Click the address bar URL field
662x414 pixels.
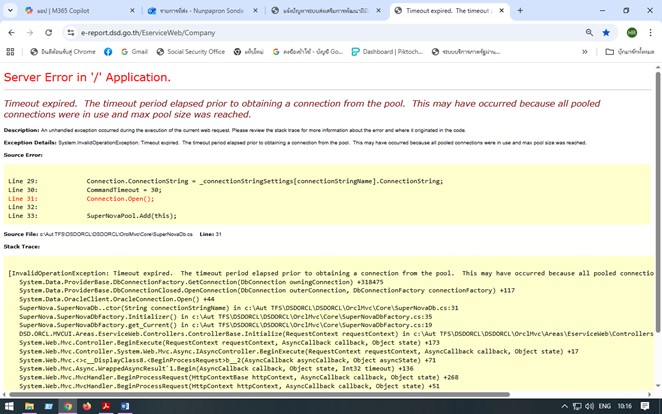pyautogui.click(x=321, y=32)
